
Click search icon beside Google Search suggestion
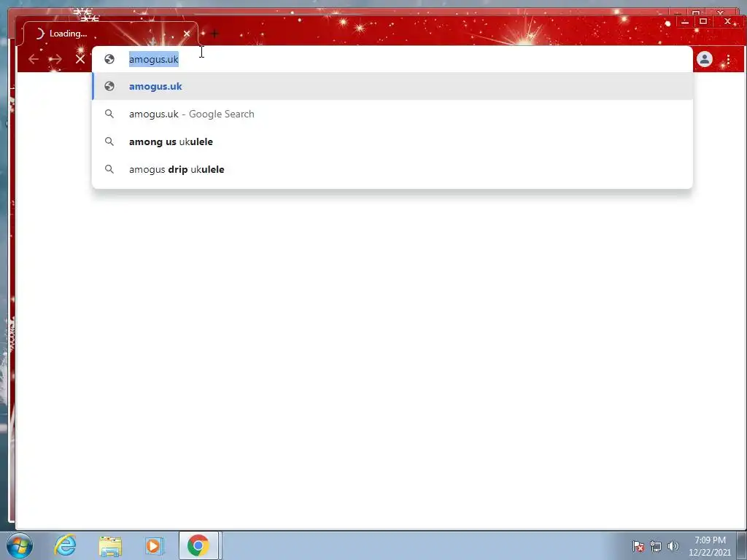click(109, 114)
